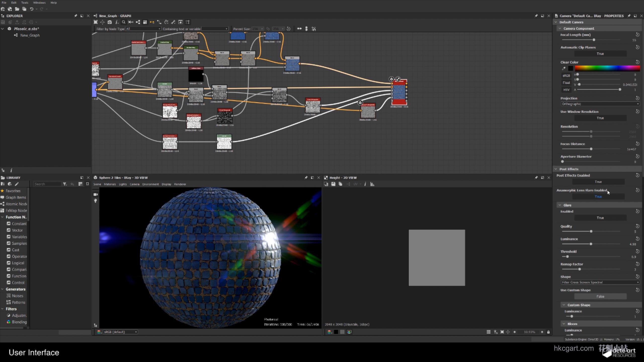The height and width of the screenshot is (362, 644).
Task: Click the info icon in 2D View toolbar
Action: click(x=365, y=184)
